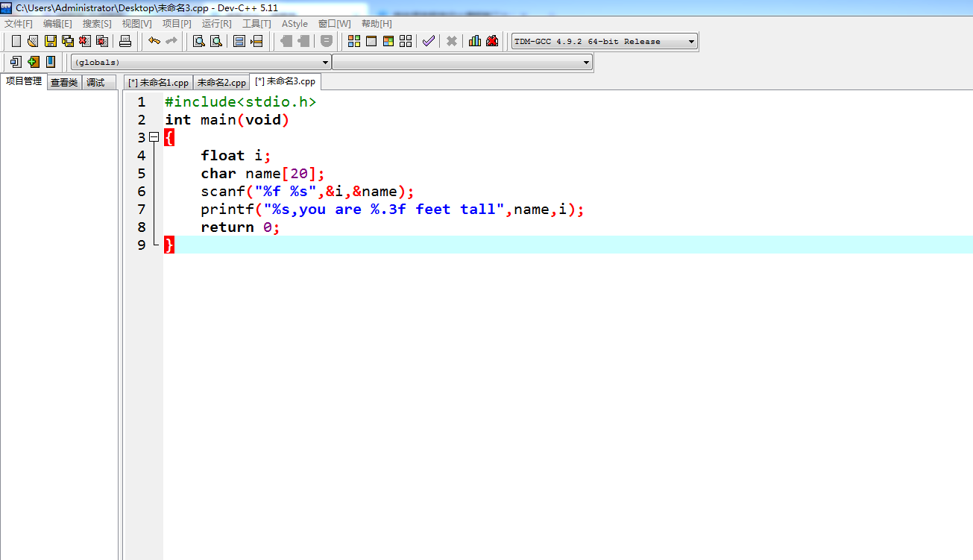Click the Compile and Run icon
973x560 pixels.
pos(388,41)
